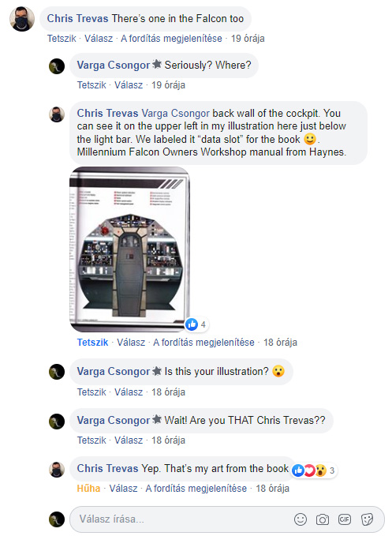Toggle the blue Tetszik like under the illustration
The width and height of the screenshot is (392, 536).
coord(92,342)
